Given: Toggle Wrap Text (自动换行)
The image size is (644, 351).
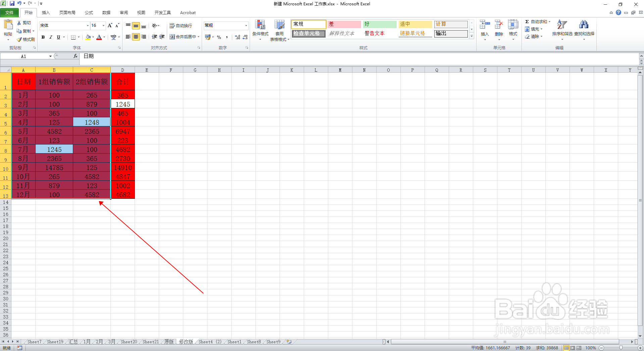Looking at the screenshot, I should pos(181,26).
